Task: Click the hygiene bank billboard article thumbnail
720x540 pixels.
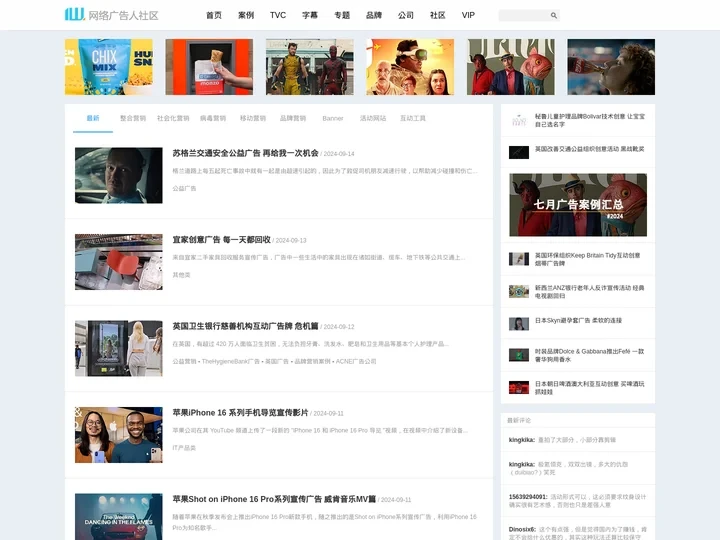Action: pyautogui.click(x=118, y=349)
